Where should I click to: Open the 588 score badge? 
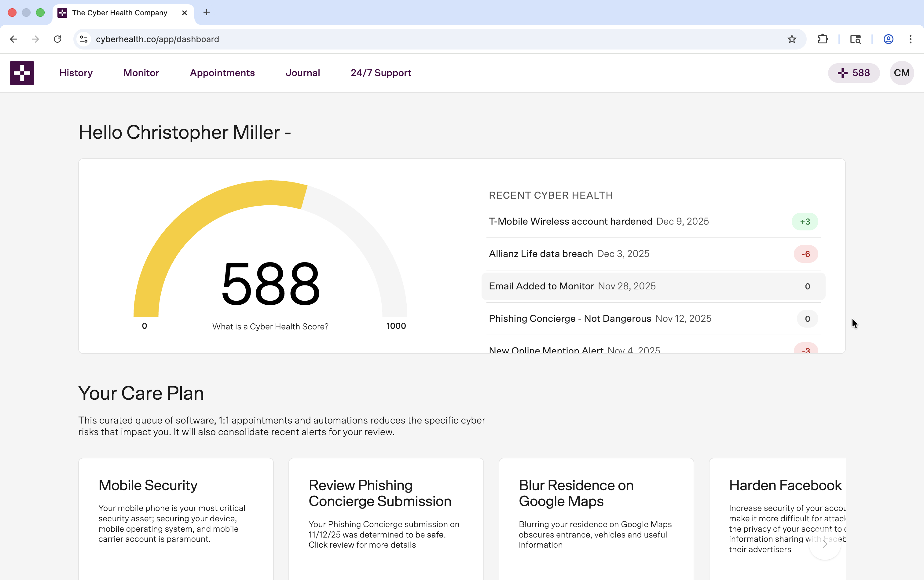click(853, 73)
